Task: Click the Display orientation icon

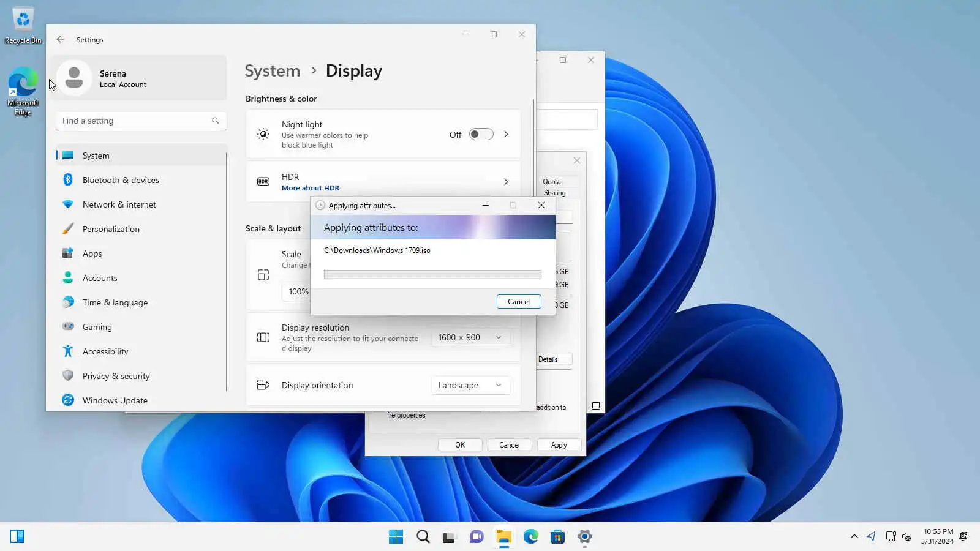Action: coord(263,385)
